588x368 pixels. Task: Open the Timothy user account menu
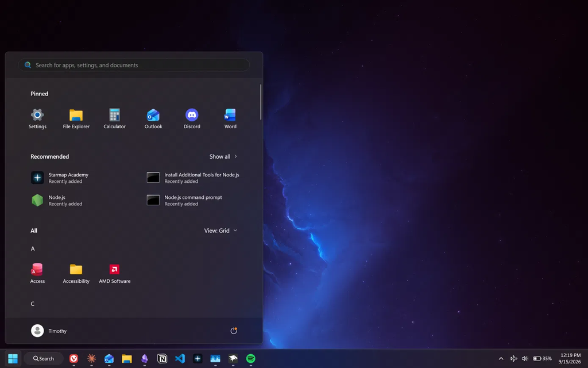pos(49,331)
